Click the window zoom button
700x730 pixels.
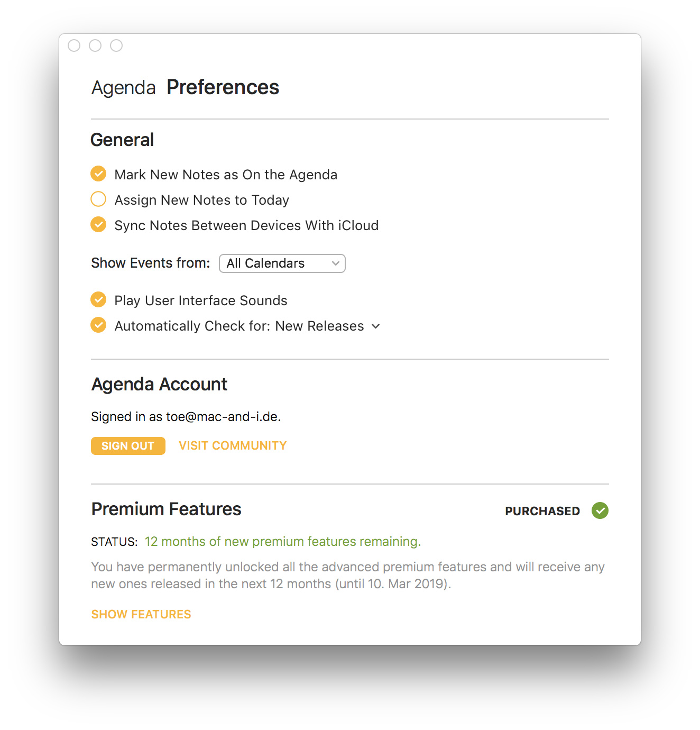116,45
